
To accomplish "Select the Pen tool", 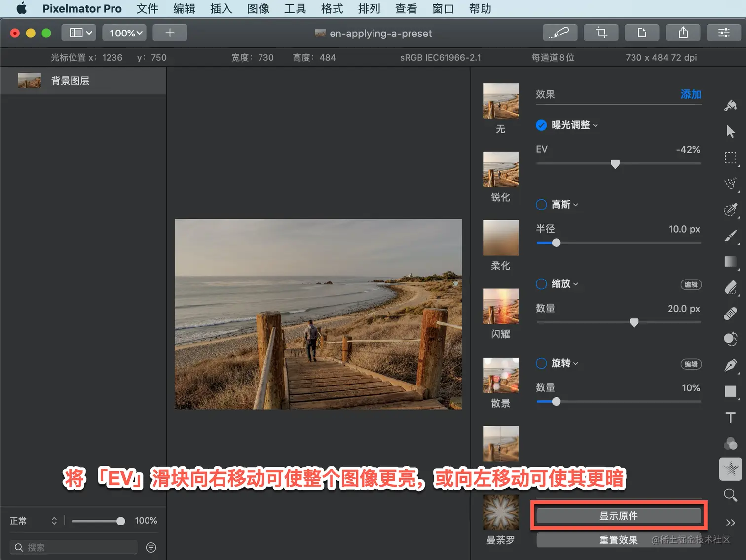I will (731, 365).
